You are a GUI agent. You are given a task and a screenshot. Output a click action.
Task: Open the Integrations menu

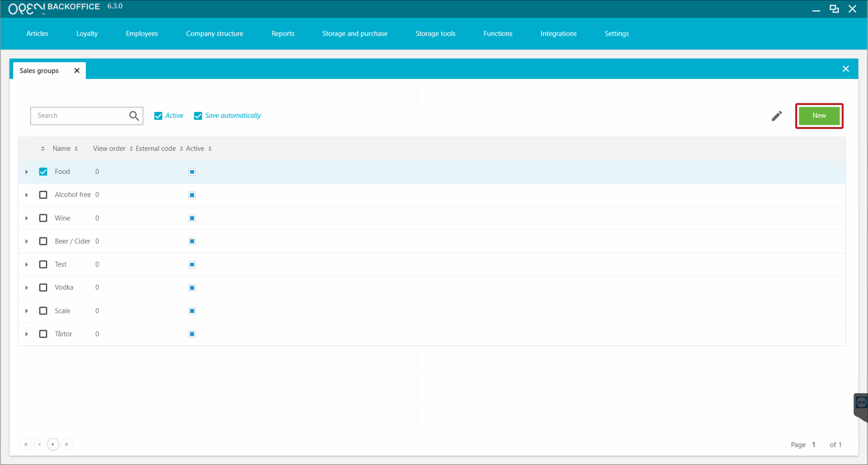558,33
